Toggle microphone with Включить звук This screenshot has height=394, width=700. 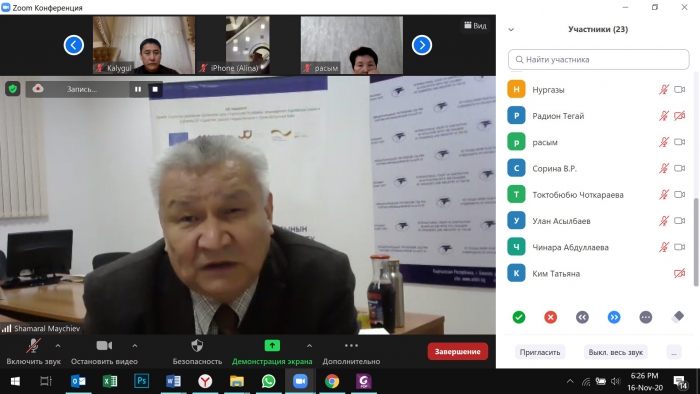tap(33, 352)
